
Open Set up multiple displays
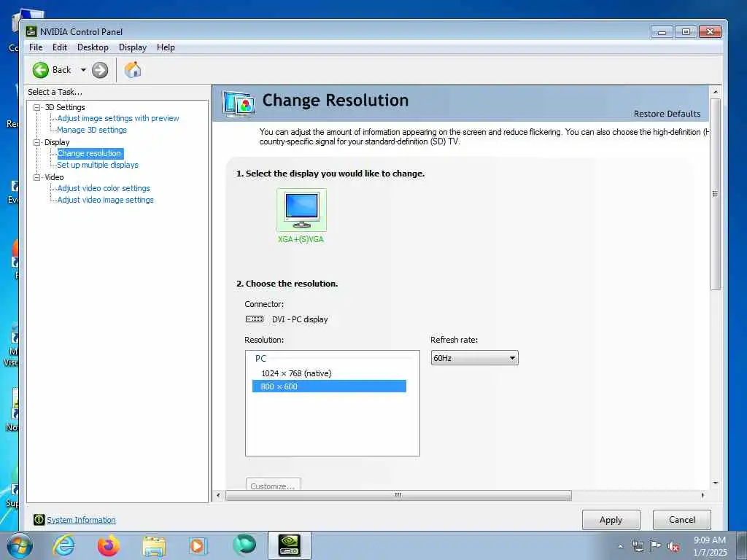(98, 165)
